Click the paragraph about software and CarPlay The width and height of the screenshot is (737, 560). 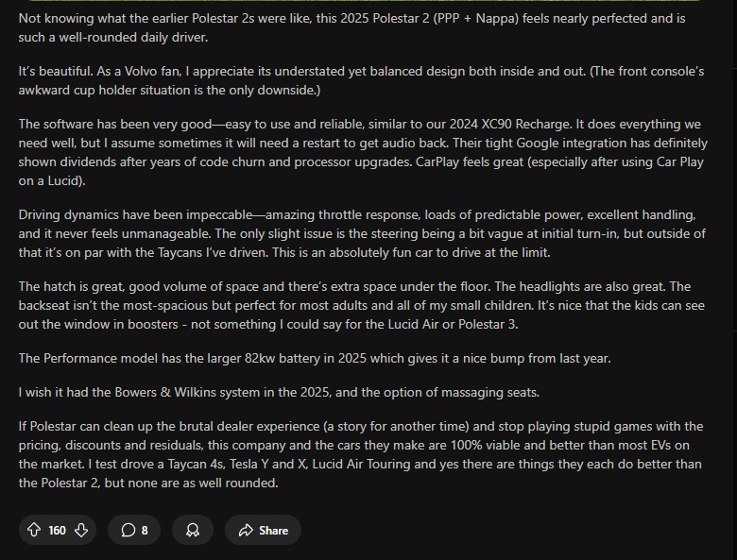[359, 151]
